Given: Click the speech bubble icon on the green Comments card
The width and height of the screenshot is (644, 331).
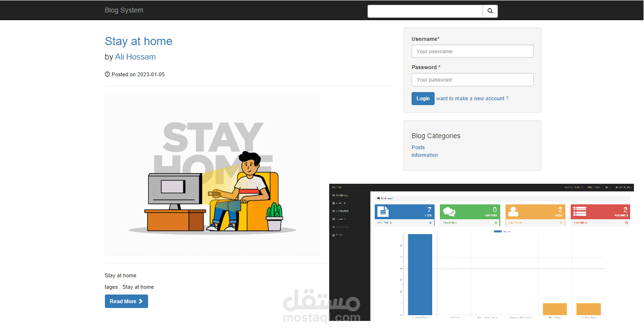Looking at the screenshot, I should [x=449, y=212].
